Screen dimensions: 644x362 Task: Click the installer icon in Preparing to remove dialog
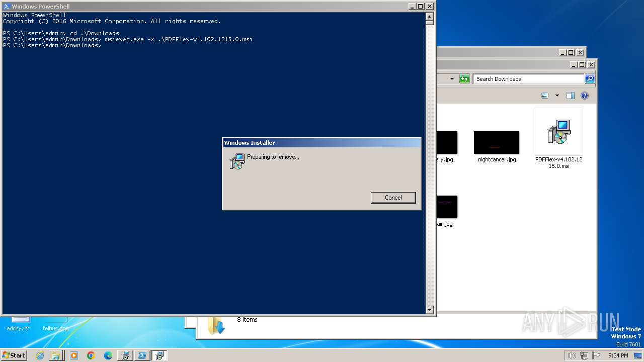click(236, 161)
